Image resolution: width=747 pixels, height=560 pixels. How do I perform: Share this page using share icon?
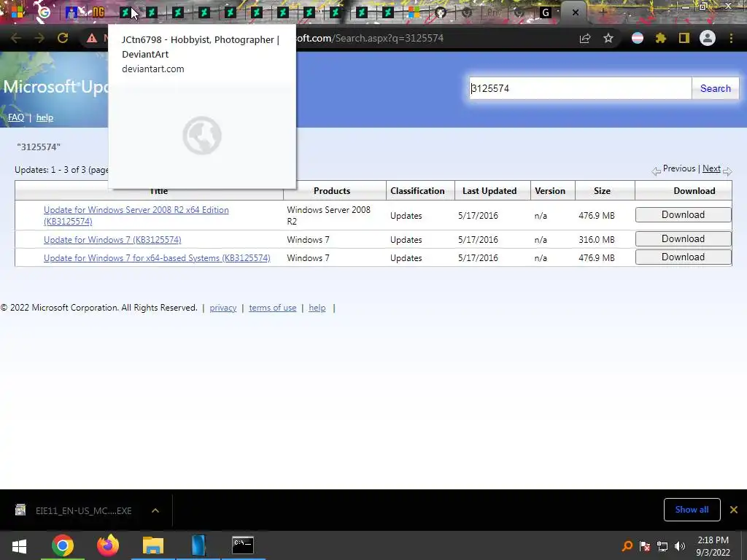coord(585,38)
